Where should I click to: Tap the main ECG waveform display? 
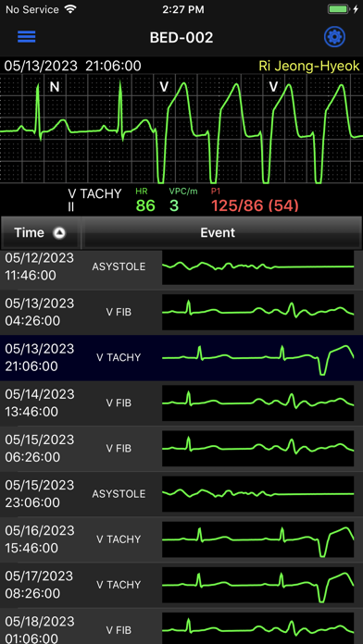point(181,129)
